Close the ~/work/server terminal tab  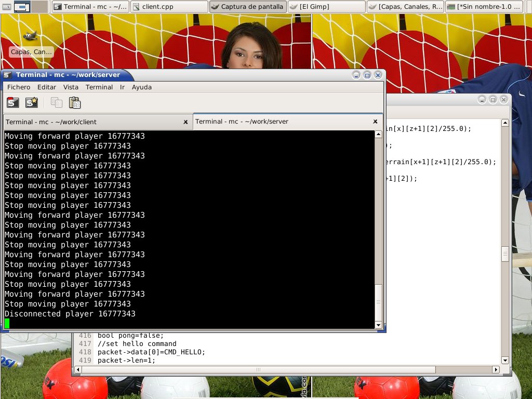[x=375, y=121]
